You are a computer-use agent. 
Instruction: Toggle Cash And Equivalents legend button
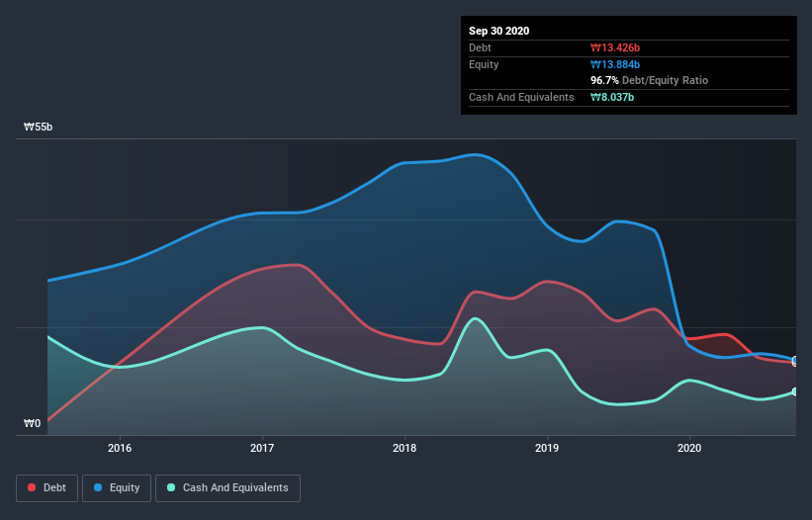[227, 488]
